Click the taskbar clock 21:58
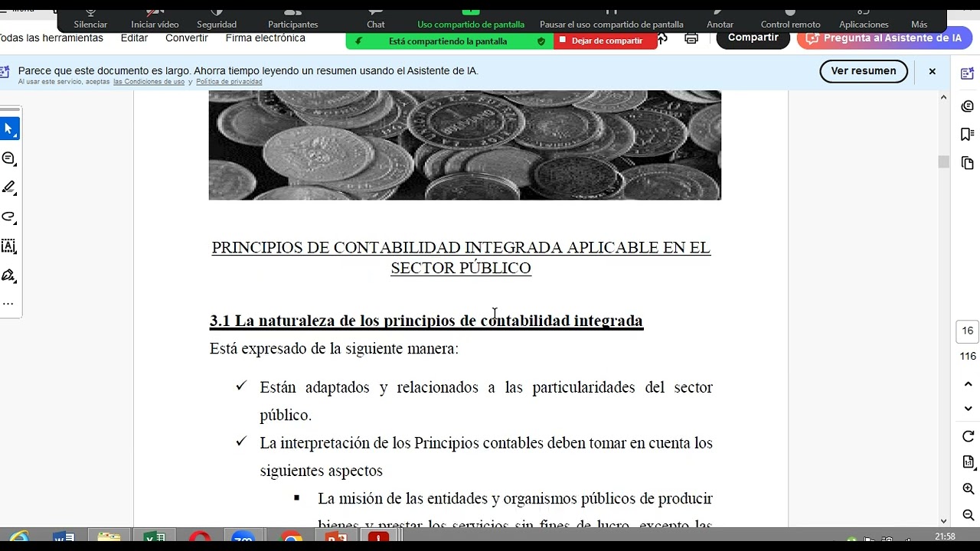The height and width of the screenshot is (551, 980). (x=945, y=536)
